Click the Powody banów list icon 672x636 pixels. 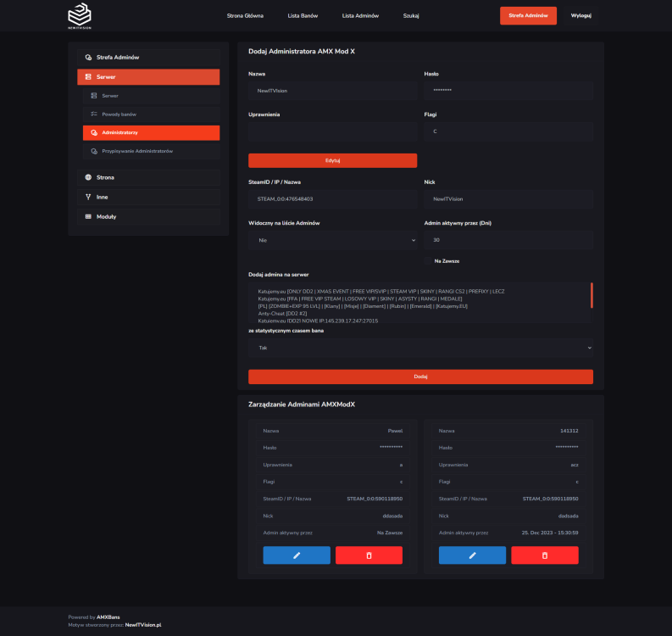(94, 114)
